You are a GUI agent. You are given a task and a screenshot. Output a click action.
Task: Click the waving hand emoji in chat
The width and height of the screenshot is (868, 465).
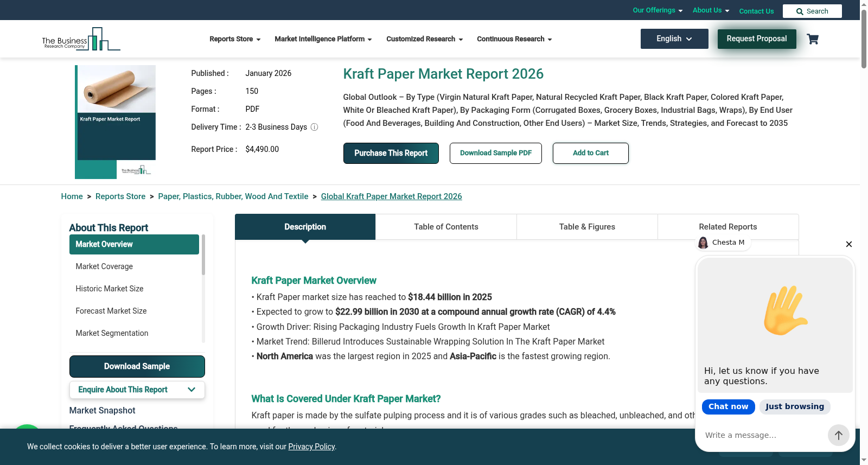click(x=786, y=310)
